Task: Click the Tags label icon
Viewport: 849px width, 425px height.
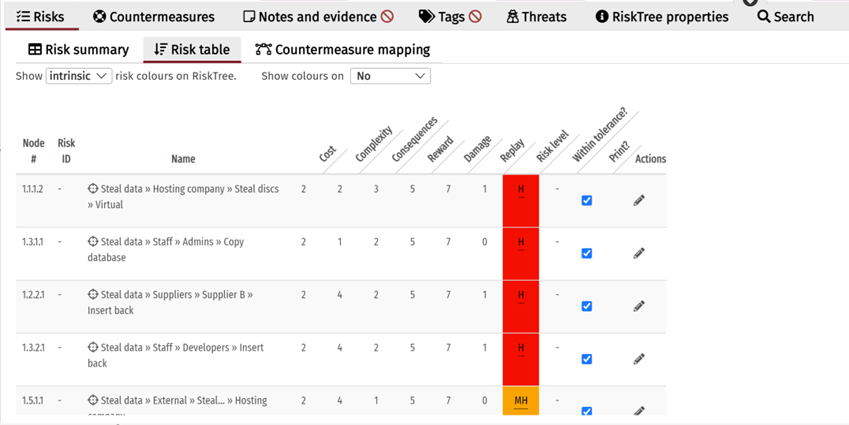Action: [x=427, y=17]
